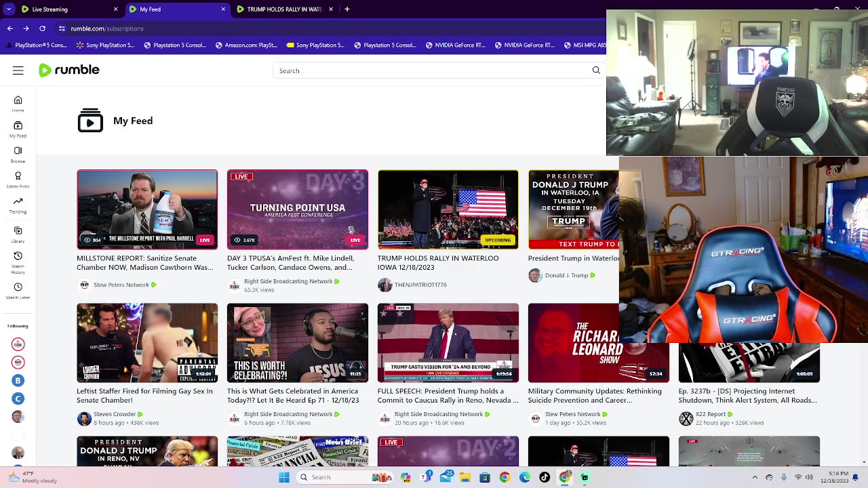
Task: Open Turning Point USA Day 3 thumbnail
Action: point(298,209)
